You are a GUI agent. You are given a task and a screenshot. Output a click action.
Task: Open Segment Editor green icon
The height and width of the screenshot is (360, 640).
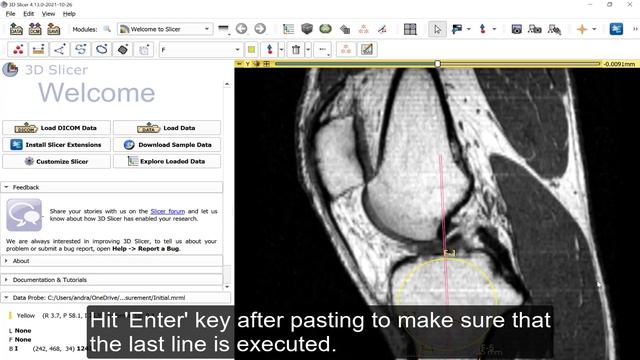pyautogui.click(x=325, y=29)
